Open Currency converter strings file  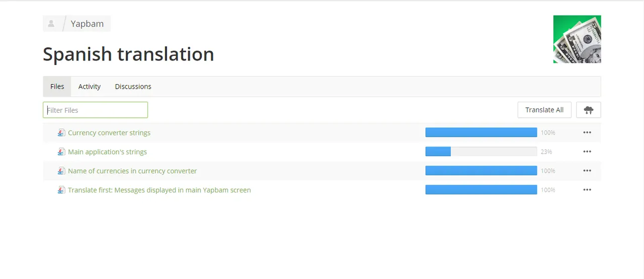[109, 133]
